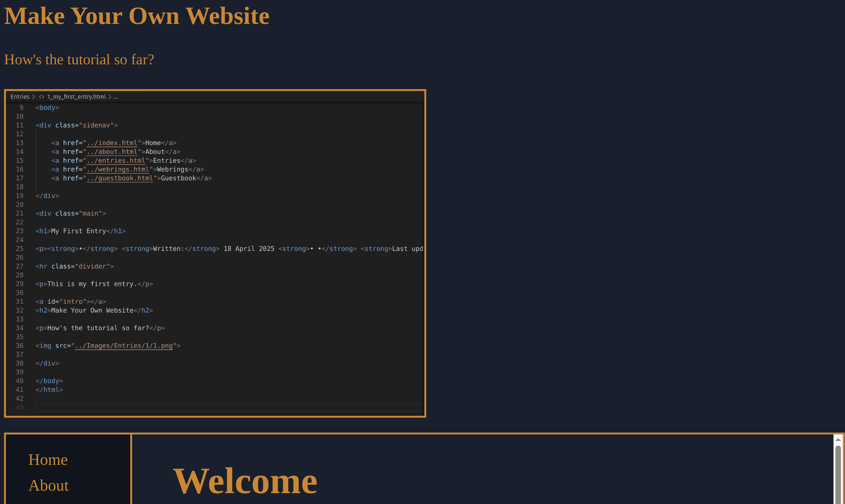This screenshot has height=504, width=845.
Task: Click chevron after 1_my_first_entry.html breadcrumb
Action: (x=110, y=97)
